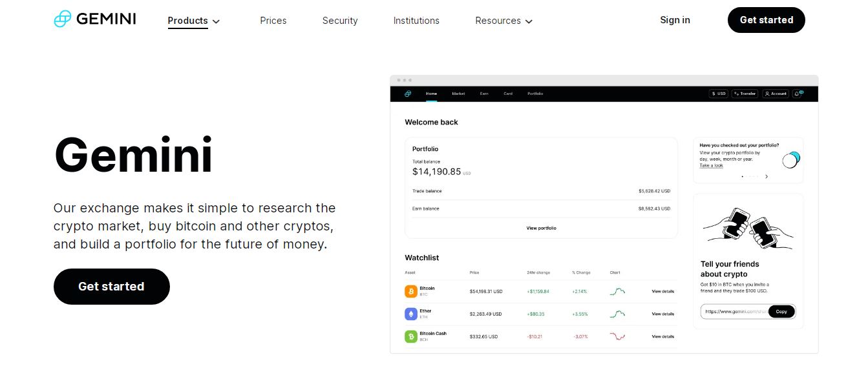This screenshot has width=868, height=366.
Task: Click the Get started button below the description
Action: coord(112,287)
